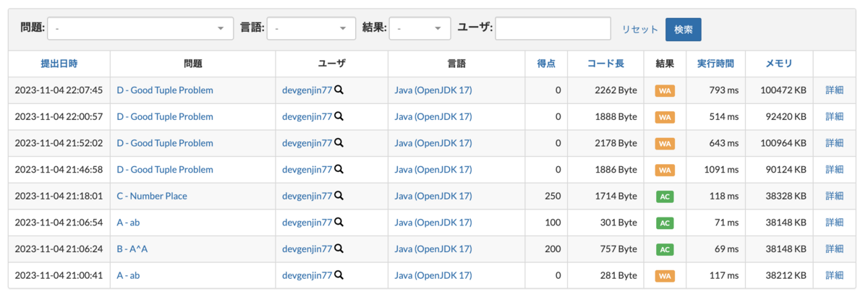This screenshot has width=868, height=302.
Task: Open the 言語 filter dropdown
Action: pyautogui.click(x=311, y=28)
